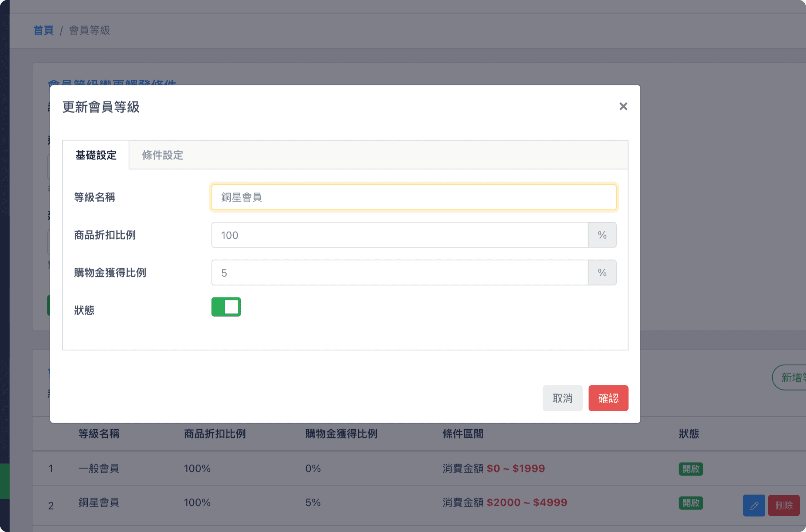The image size is (806, 532).
Task: Click the 開啟 badge for 銅星會員
Action: pyautogui.click(x=690, y=503)
